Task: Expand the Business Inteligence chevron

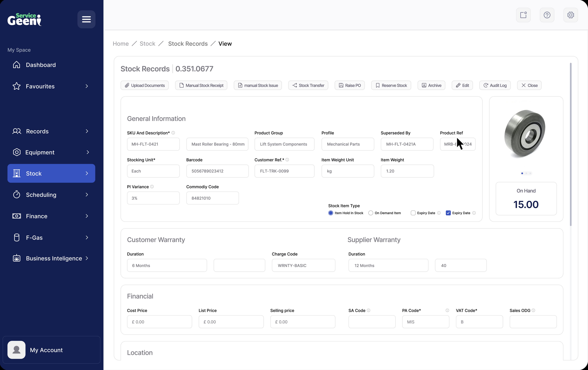Action: [87, 258]
